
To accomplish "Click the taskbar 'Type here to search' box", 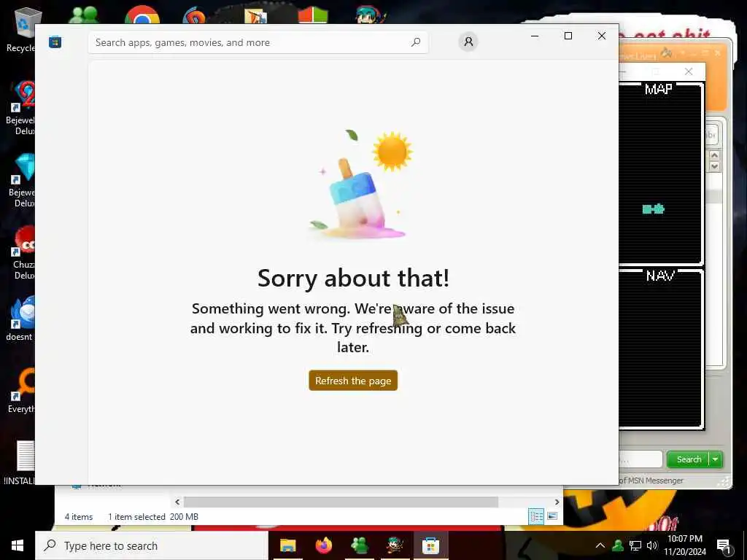I will point(152,545).
